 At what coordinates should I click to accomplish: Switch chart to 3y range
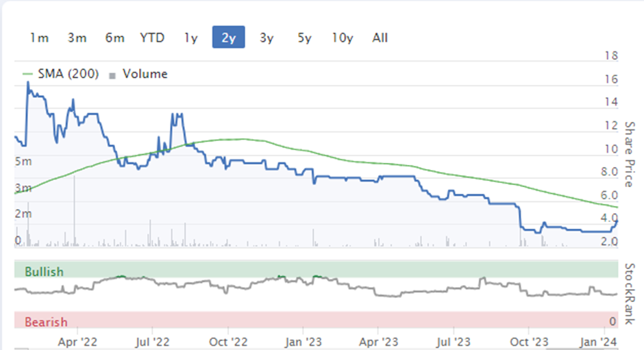point(267,38)
